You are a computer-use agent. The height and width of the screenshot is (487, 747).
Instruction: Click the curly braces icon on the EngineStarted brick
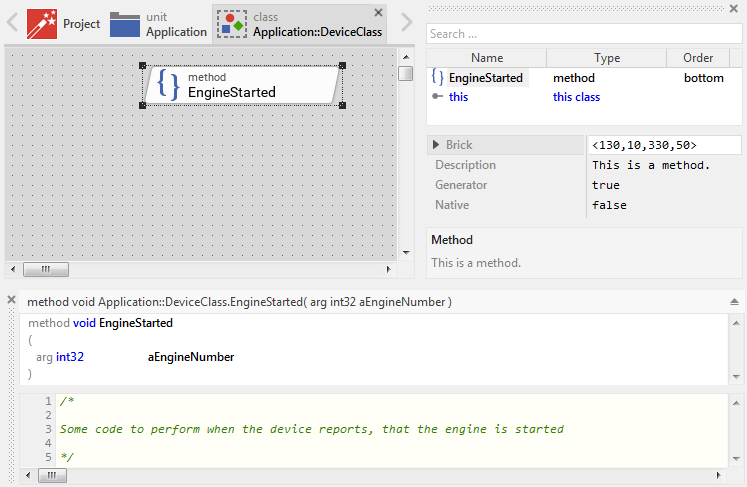(170, 85)
